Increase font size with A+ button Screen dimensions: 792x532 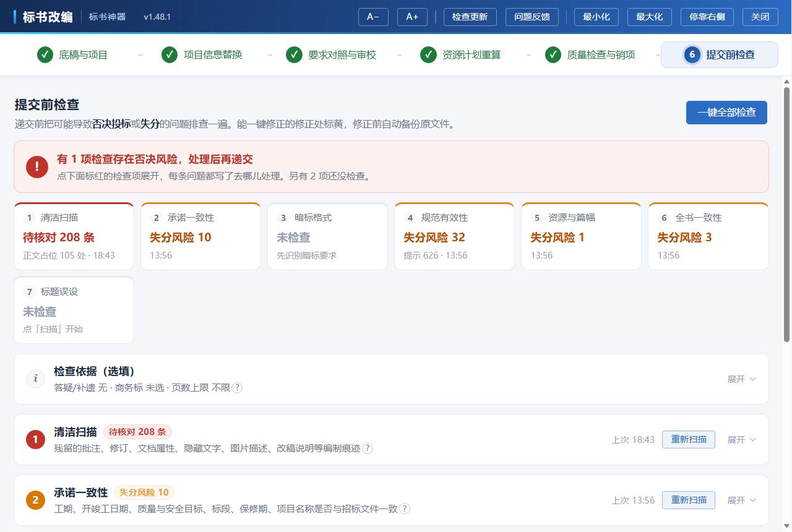(412, 17)
